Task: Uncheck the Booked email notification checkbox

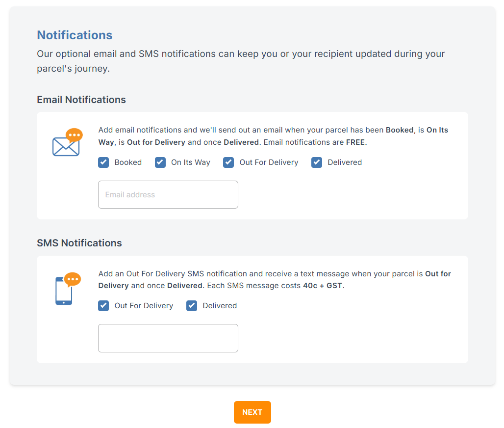Action: 103,162
